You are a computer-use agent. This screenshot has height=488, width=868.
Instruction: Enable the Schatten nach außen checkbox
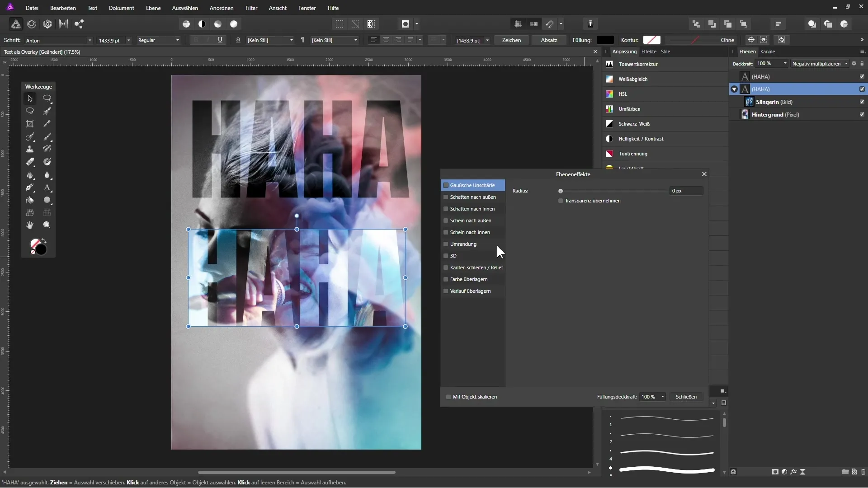[446, 197]
